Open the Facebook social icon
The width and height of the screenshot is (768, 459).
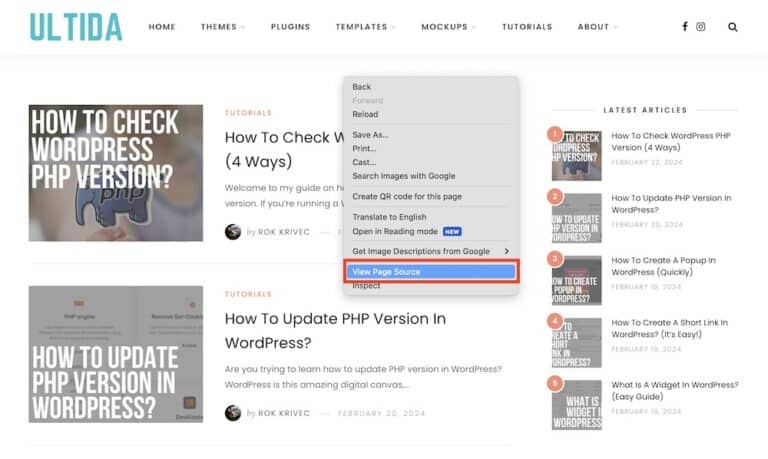click(685, 26)
